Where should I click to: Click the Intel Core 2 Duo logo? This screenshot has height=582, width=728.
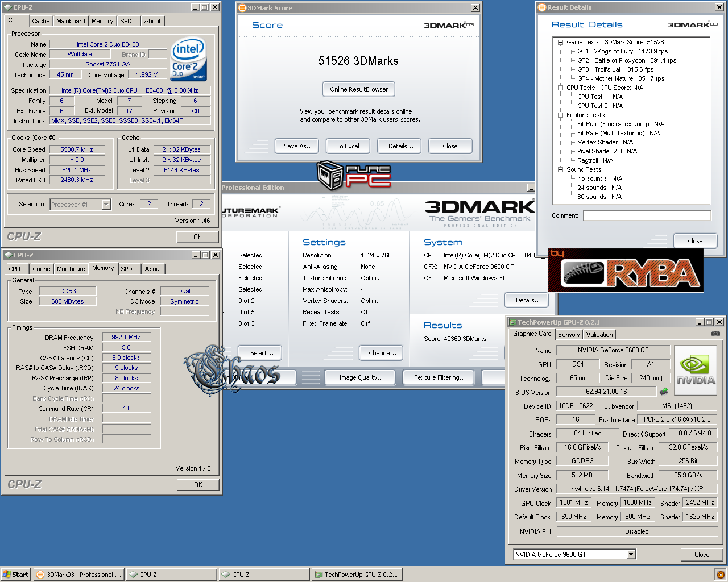pos(189,60)
